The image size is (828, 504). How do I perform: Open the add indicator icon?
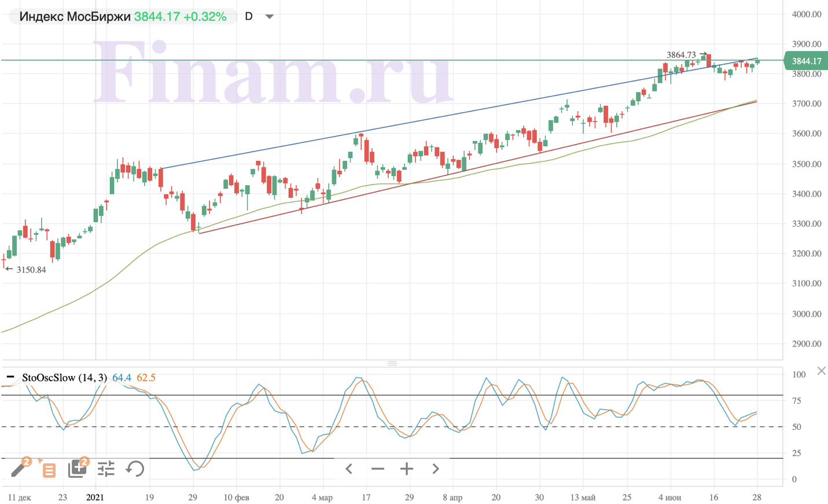click(78, 468)
